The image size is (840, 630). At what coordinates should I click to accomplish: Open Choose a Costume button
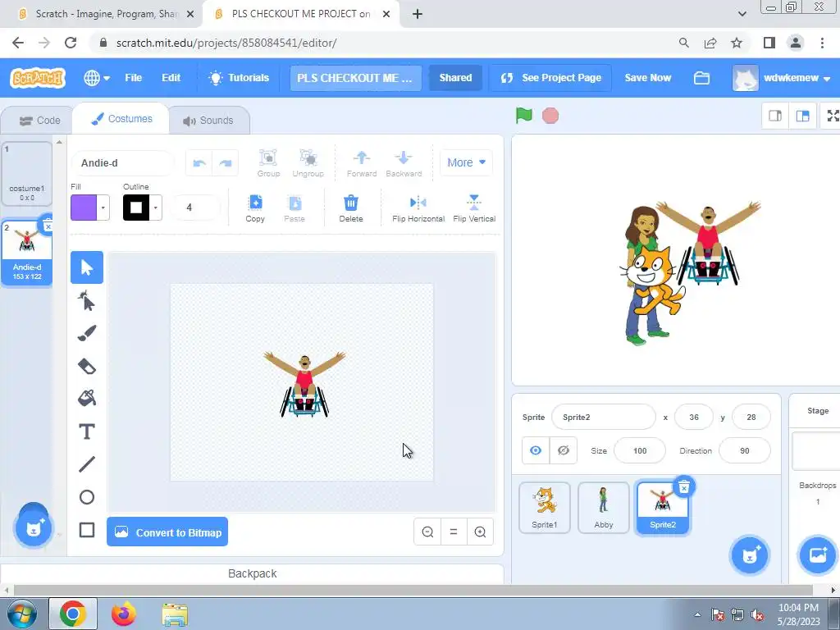pos(33,529)
